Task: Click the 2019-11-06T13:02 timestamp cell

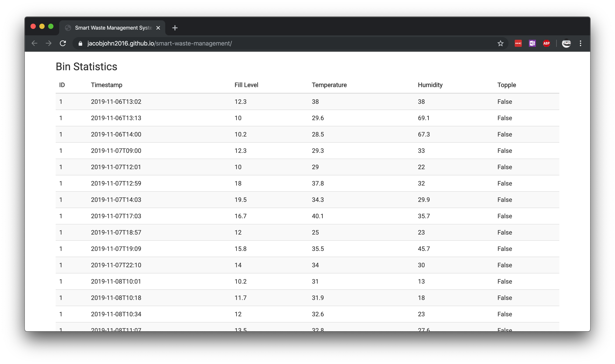Action: click(116, 102)
